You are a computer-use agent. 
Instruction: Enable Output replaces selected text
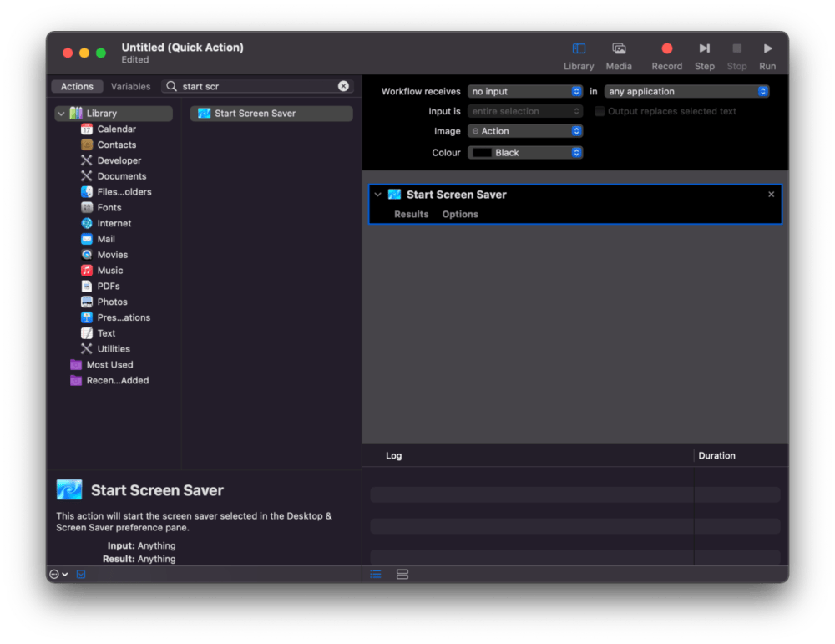click(599, 110)
